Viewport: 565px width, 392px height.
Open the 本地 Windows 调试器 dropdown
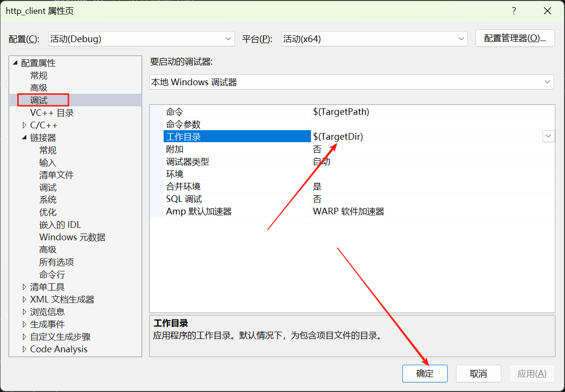547,82
